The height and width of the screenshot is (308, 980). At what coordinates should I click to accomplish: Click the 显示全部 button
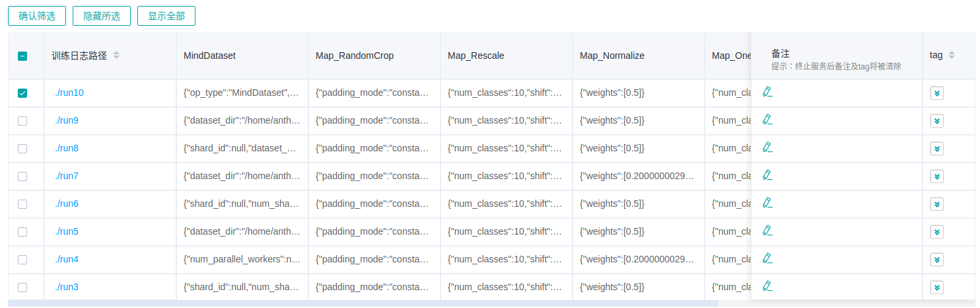coord(166,16)
